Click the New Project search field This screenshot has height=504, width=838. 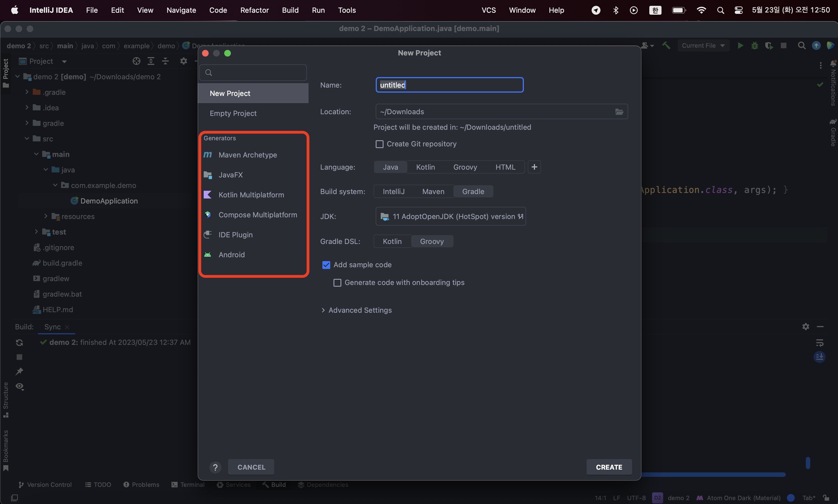coord(253,73)
